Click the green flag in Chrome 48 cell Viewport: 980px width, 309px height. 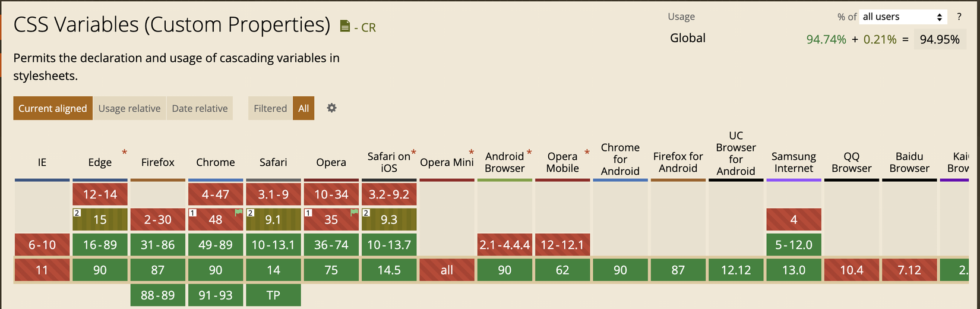[x=239, y=213]
